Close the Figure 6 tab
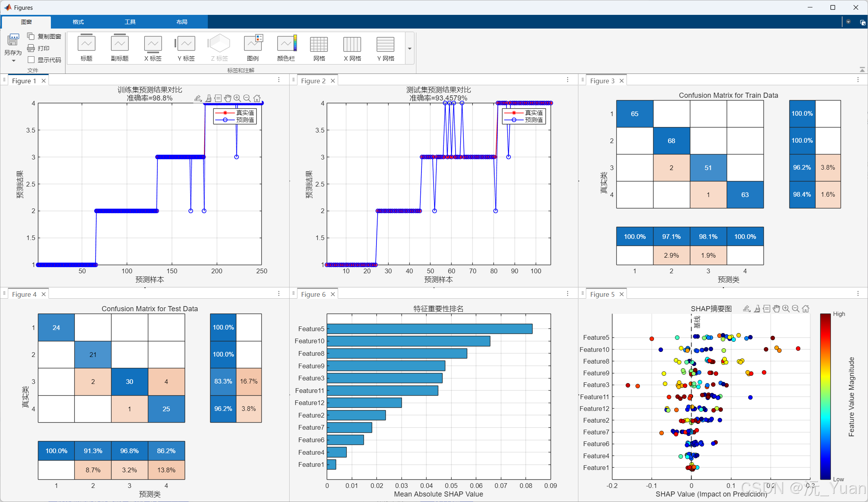Screen dimensions: 868x502 [x=333, y=294]
